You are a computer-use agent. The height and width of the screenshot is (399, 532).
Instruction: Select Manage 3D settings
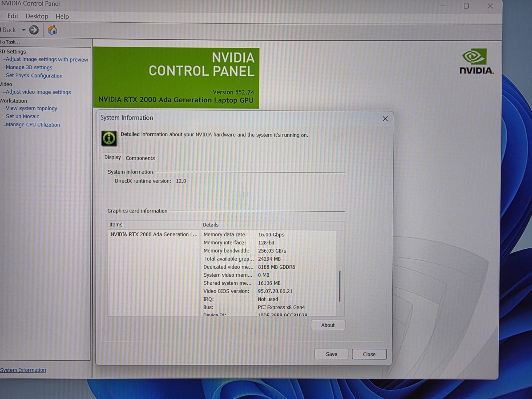(x=29, y=67)
